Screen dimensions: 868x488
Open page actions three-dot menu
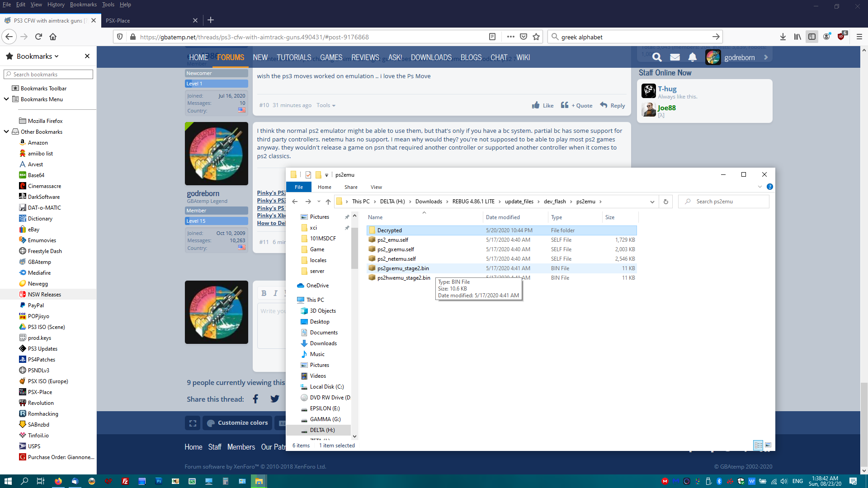[x=511, y=37]
